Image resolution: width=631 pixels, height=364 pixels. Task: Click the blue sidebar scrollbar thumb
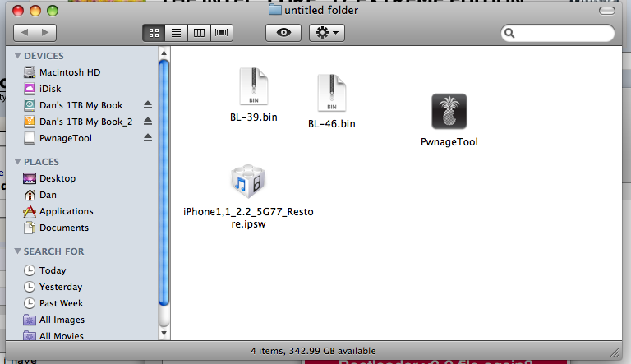coord(164,182)
